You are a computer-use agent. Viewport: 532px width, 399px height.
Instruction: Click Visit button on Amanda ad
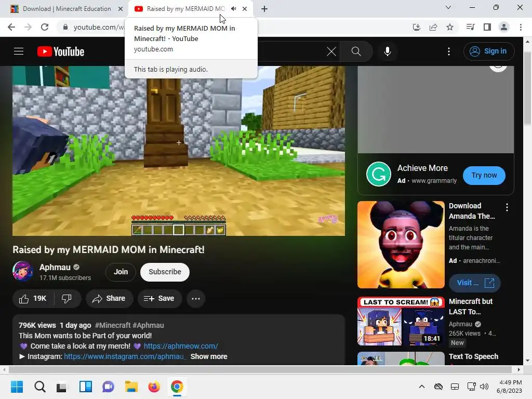(475, 283)
